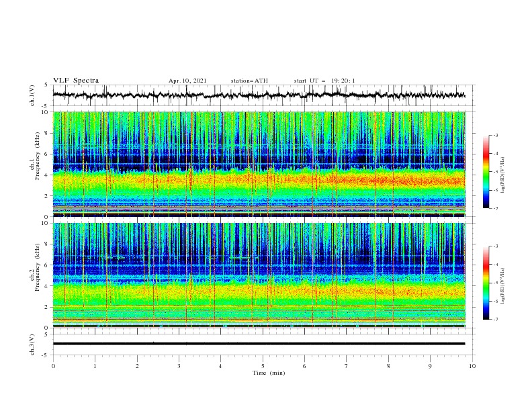Click time axis tick label "7"

click(x=347, y=366)
